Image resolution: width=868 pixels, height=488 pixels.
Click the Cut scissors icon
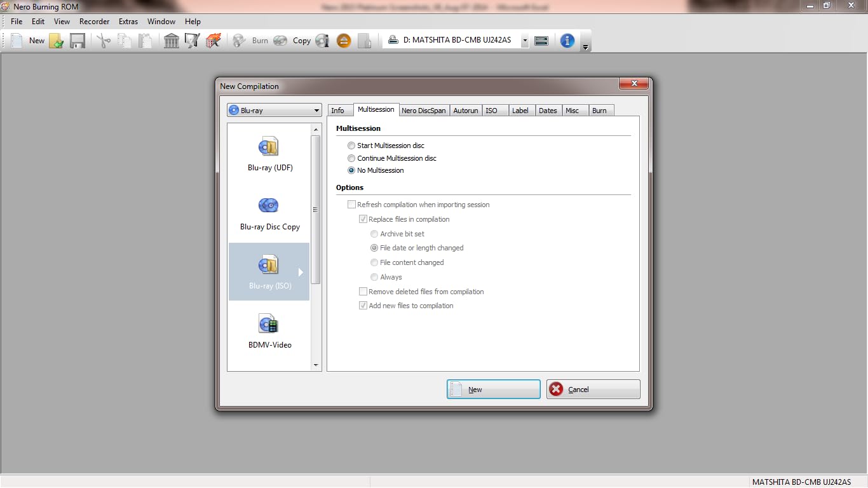pos(104,41)
